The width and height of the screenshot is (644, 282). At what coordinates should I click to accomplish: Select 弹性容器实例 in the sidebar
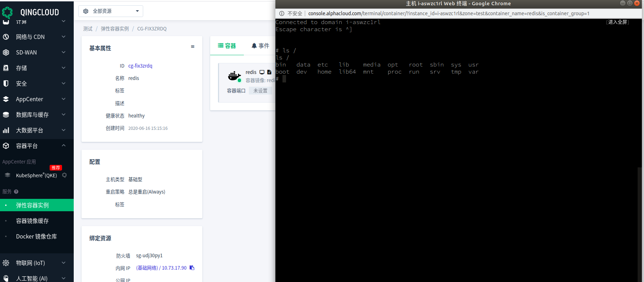(37, 205)
